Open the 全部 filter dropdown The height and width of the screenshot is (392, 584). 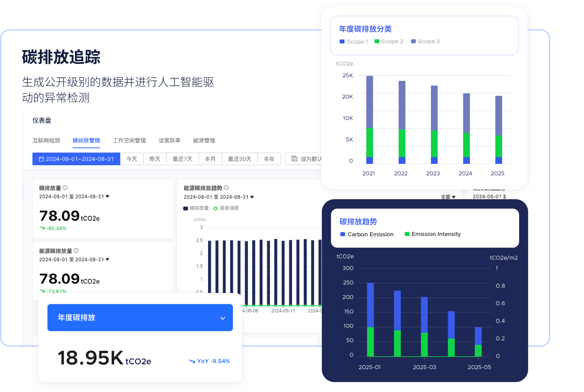[448, 197]
